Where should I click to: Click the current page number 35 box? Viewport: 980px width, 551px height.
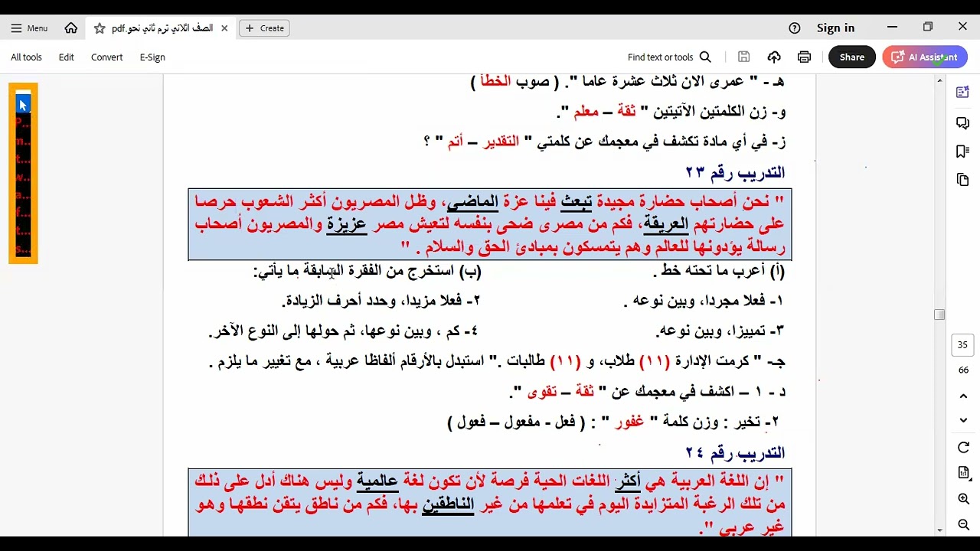(963, 345)
